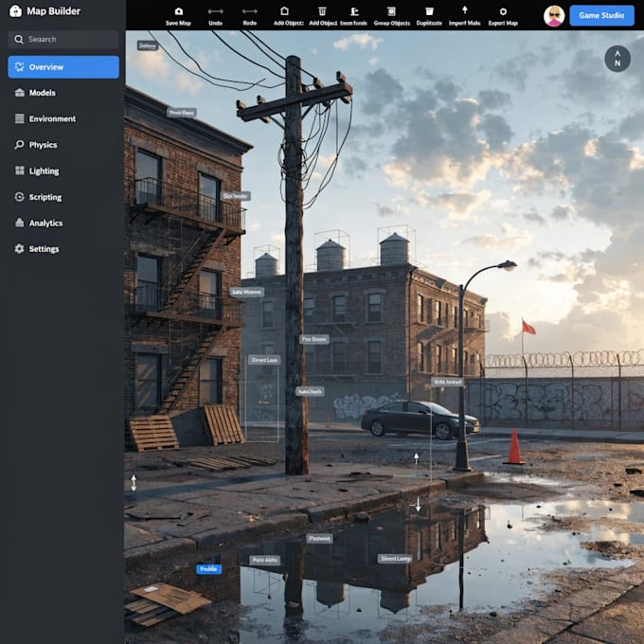Open the Environment section
Viewport: 644px width, 644px height.
click(63, 118)
